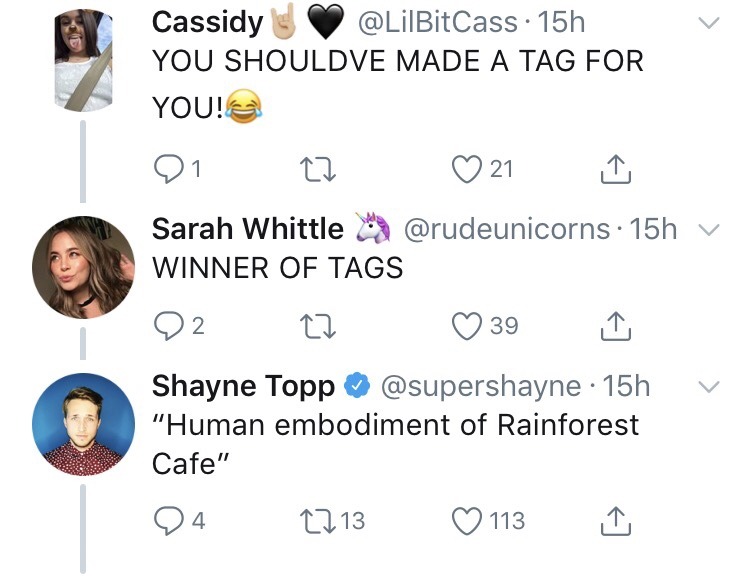The height and width of the screenshot is (576, 750).
Task: Share Shayne Topp's tweet
Action: click(x=612, y=521)
